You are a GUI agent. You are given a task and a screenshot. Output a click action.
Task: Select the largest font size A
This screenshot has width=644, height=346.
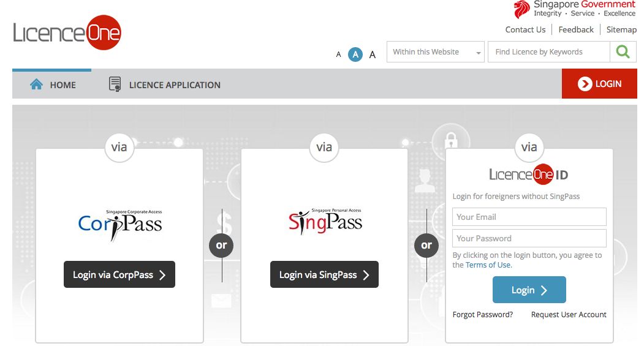(372, 55)
